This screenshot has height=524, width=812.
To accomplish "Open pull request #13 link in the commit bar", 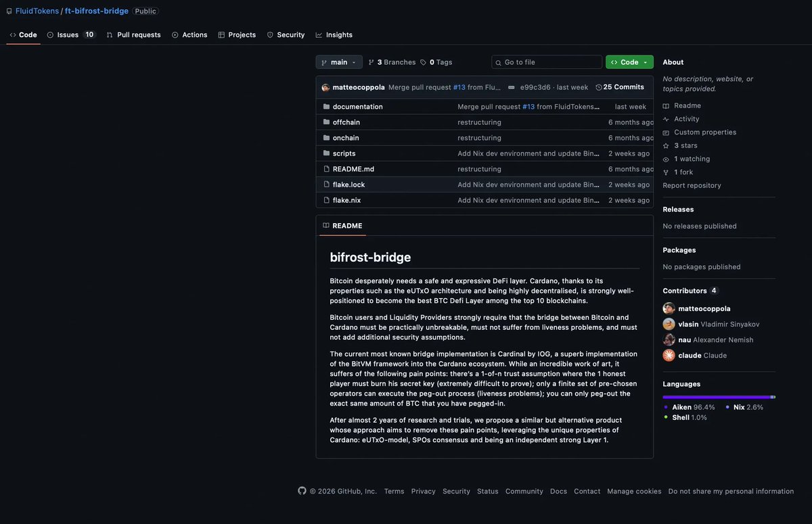I will tap(459, 87).
